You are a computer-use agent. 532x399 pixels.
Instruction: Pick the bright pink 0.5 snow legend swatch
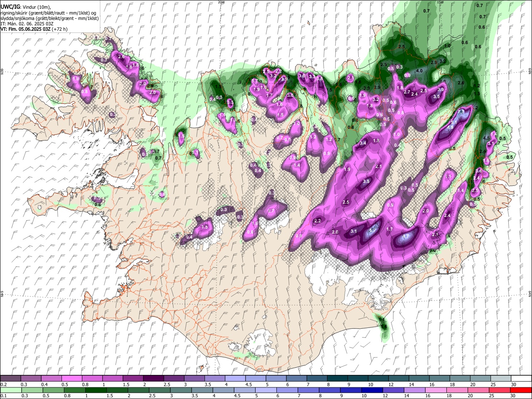coord(71,379)
